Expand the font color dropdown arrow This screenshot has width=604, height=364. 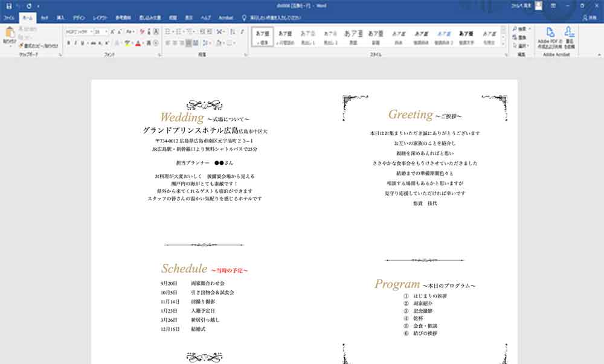tap(143, 42)
